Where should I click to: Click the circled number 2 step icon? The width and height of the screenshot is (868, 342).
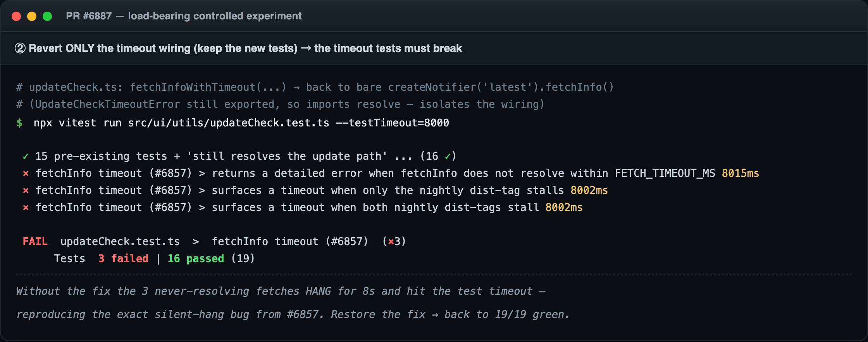(20, 48)
